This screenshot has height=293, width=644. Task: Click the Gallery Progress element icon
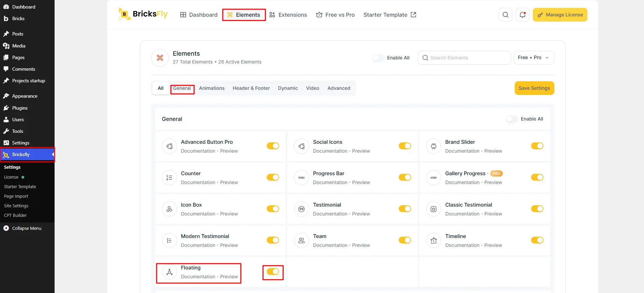point(434,178)
